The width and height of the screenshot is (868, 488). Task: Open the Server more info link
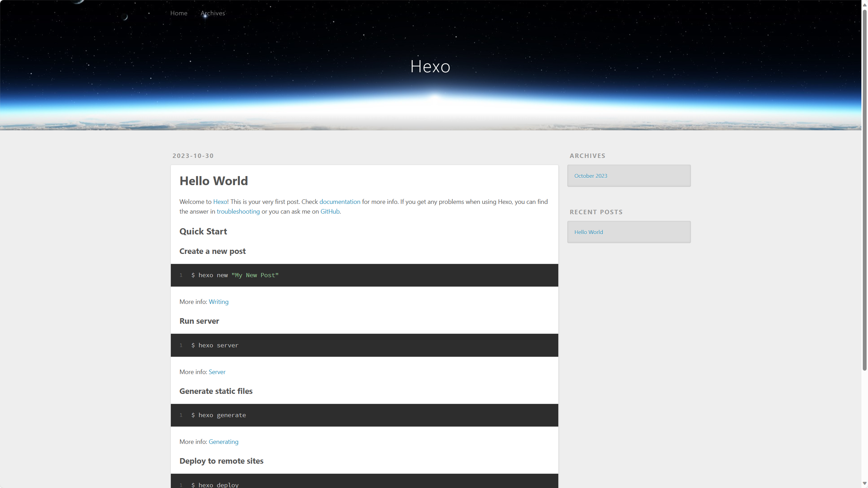[x=217, y=372]
